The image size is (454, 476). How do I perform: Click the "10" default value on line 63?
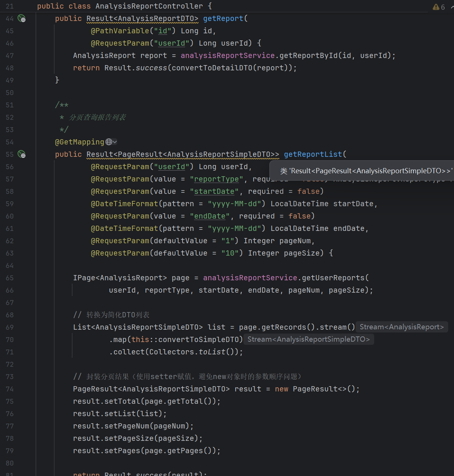pyautogui.click(x=230, y=253)
